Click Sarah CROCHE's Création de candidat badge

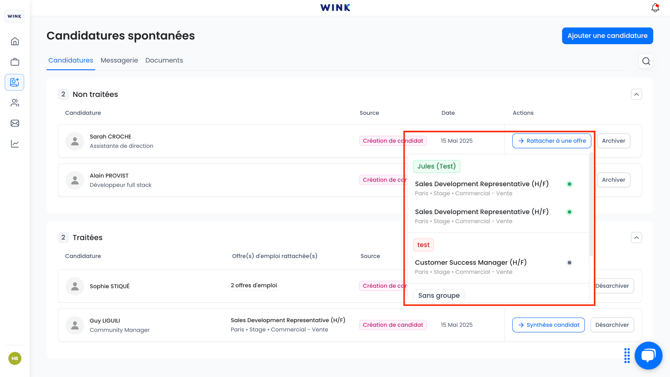click(x=393, y=141)
